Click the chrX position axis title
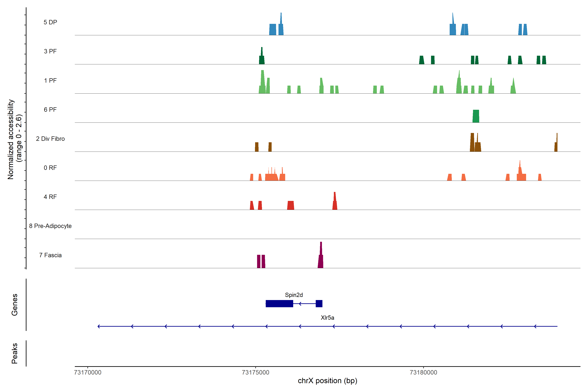 pos(327,381)
